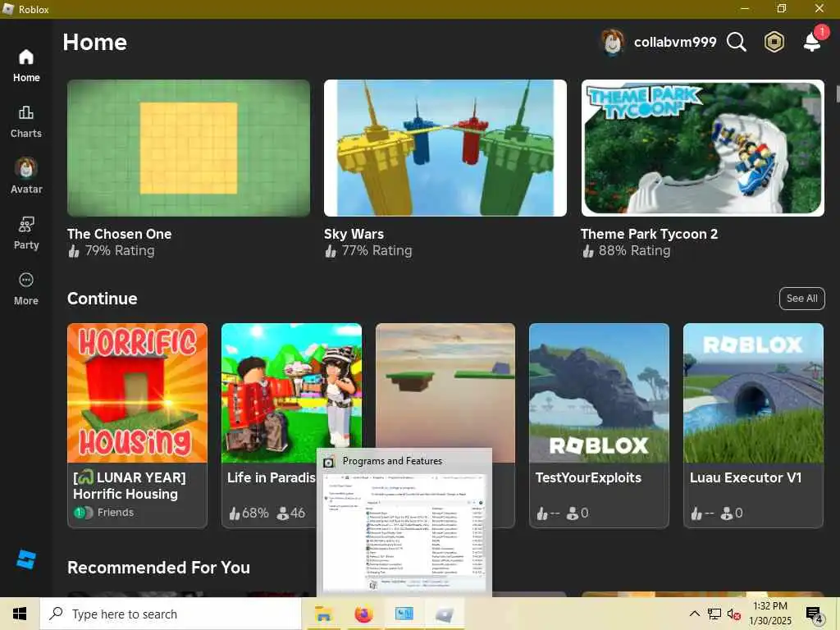Open the notifications bell

pos(813,40)
